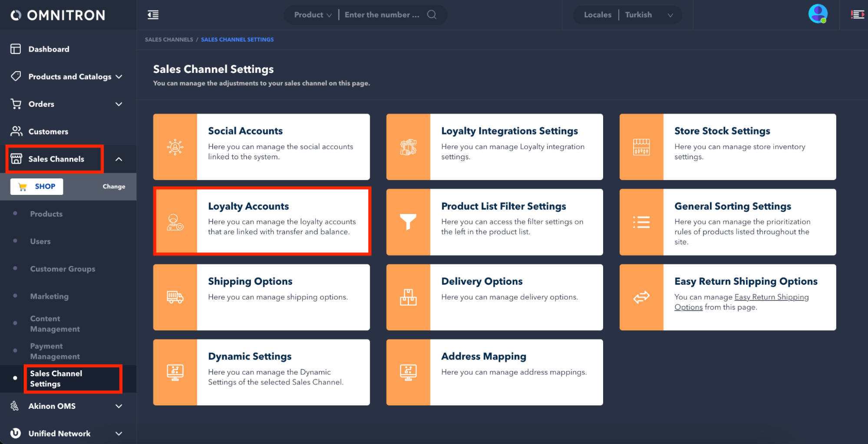
Task: Click the search number input field
Action: tap(382, 15)
